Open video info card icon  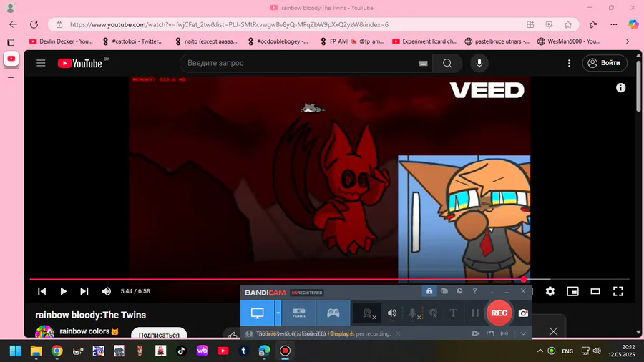[x=620, y=87]
